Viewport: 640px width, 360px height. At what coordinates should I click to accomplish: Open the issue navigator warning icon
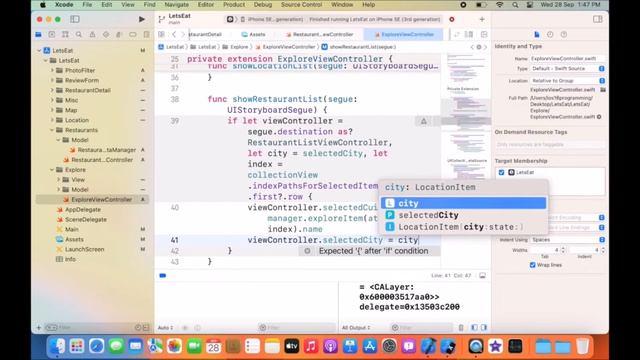coord(92,35)
